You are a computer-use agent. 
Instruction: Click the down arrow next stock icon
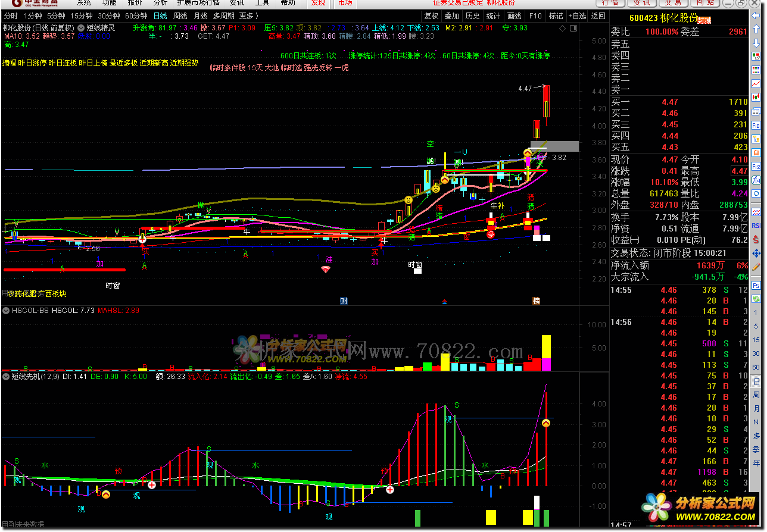pos(756,42)
